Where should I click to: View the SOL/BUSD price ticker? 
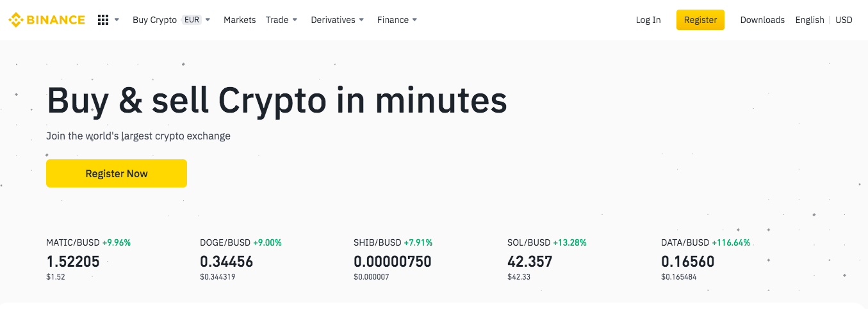(x=547, y=259)
